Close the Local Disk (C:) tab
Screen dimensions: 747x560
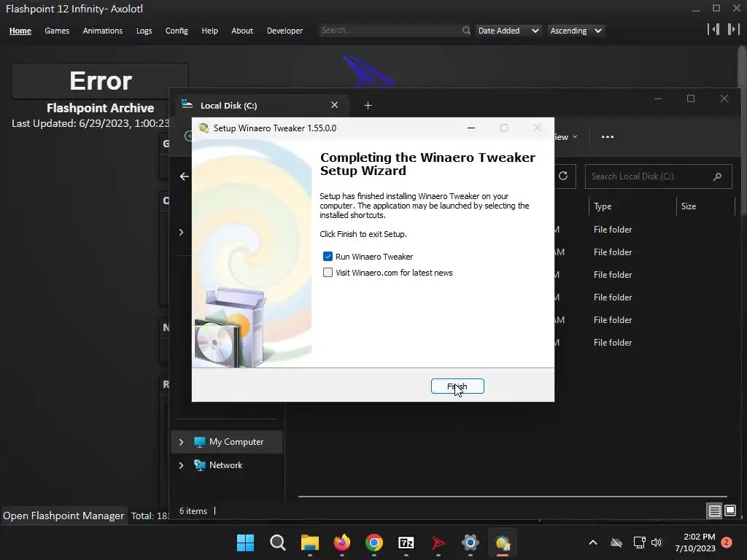334,105
